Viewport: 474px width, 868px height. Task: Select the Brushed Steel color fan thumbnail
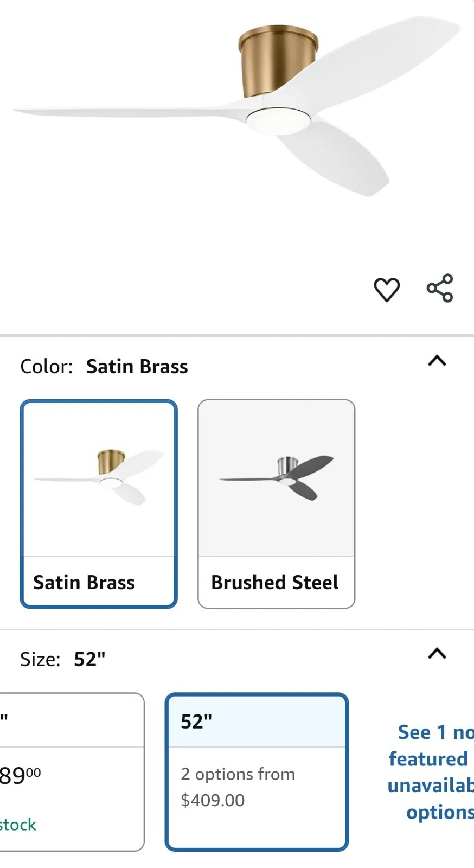click(276, 478)
